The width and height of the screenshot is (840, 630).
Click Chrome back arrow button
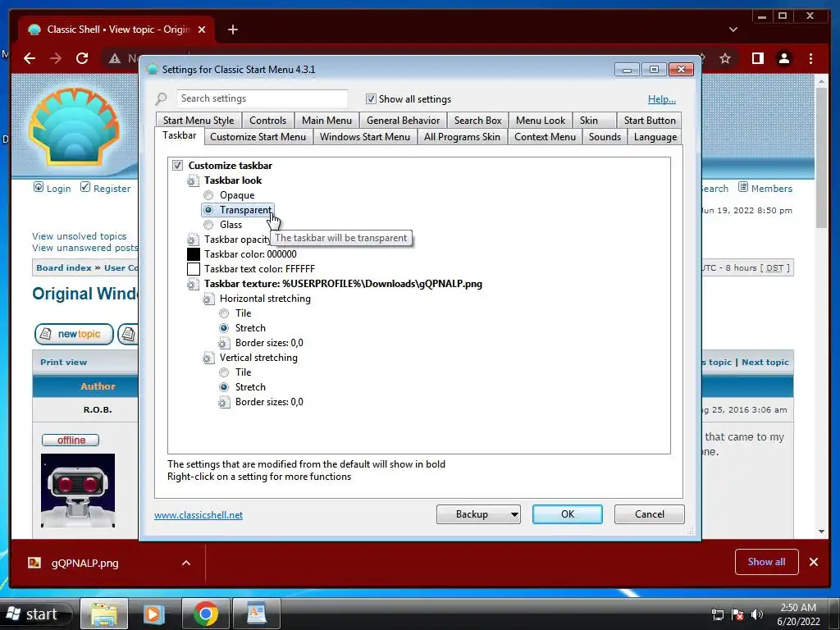(x=30, y=58)
